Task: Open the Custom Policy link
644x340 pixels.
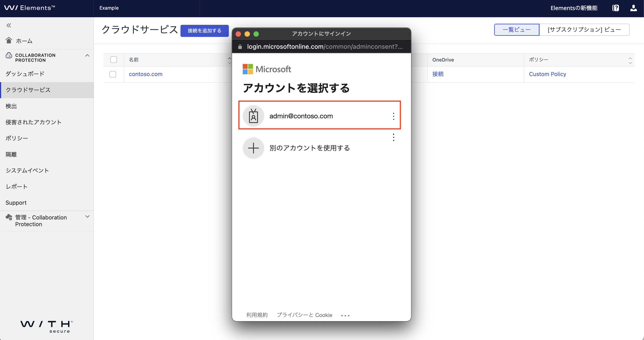Action: click(x=547, y=74)
